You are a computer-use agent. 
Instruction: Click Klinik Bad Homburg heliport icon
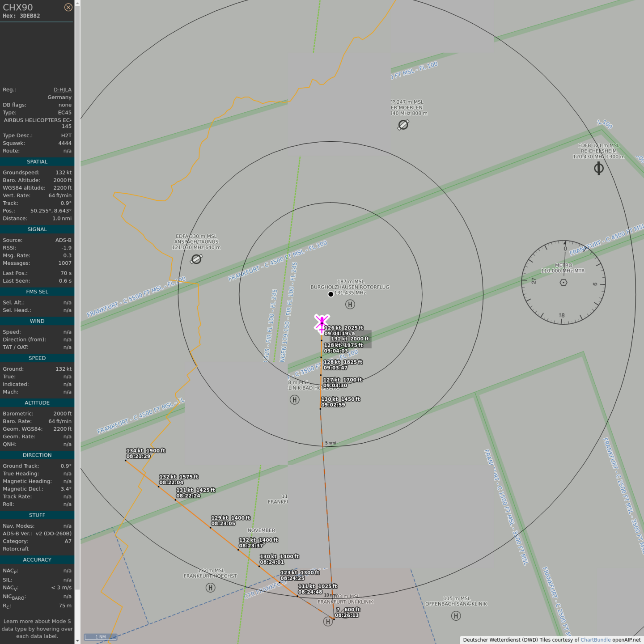(294, 400)
